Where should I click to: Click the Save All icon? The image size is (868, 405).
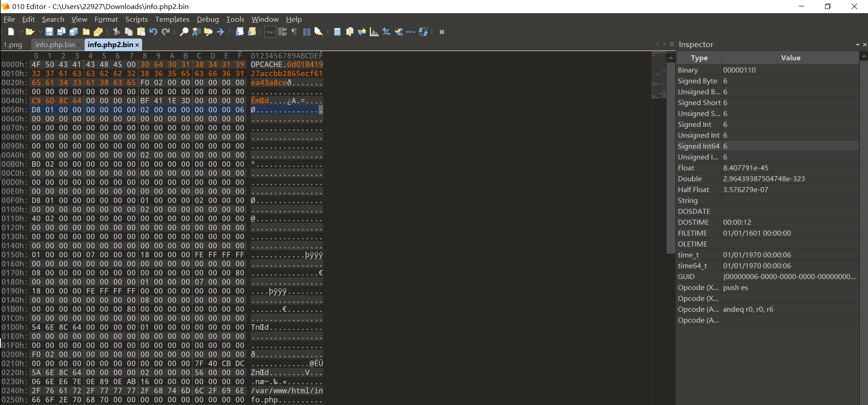point(73,32)
